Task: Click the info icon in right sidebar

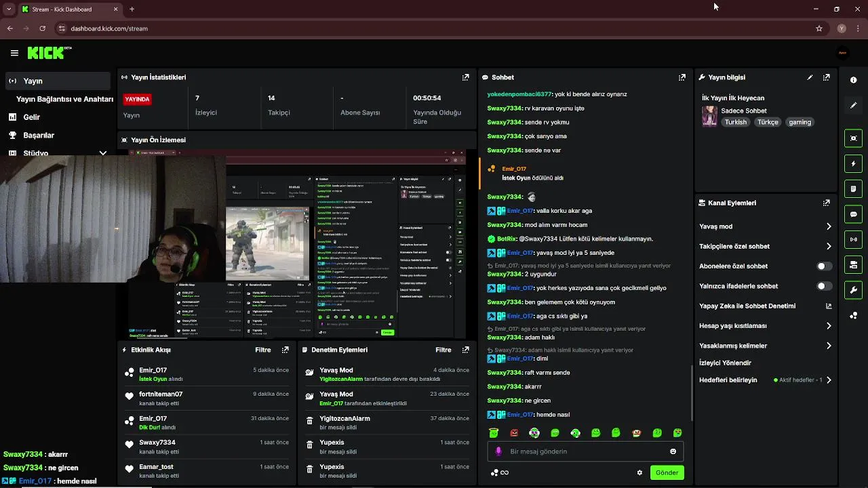Action: [854, 80]
